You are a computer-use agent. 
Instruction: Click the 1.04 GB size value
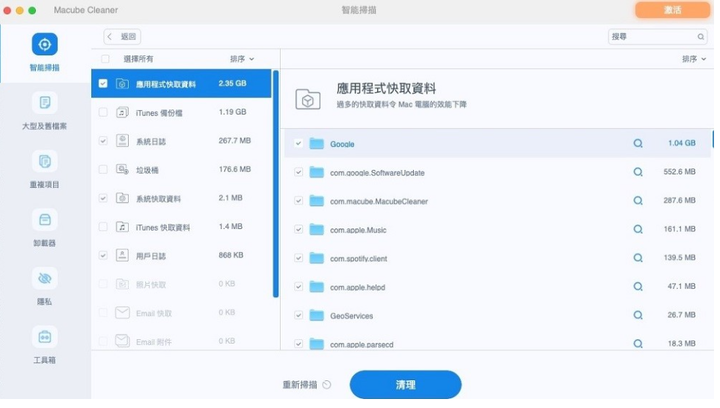click(681, 143)
